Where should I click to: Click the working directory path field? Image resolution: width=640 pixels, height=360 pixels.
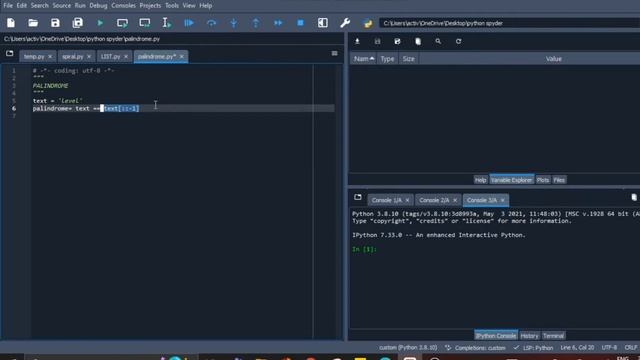click(509, 23)
